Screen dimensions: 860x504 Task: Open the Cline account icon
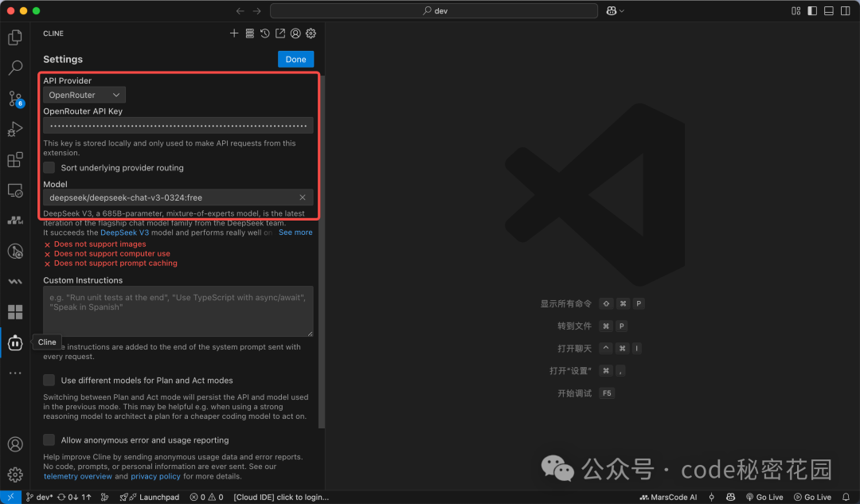pos(295,33)
